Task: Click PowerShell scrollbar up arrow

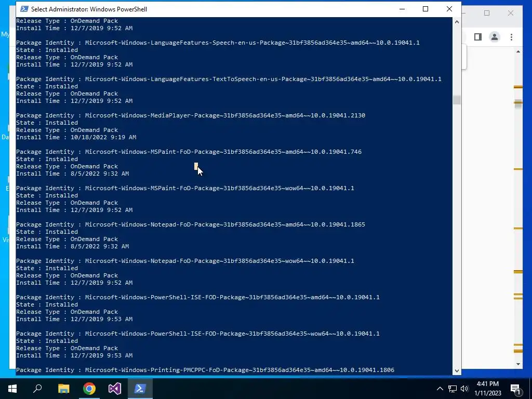Action: (x=457, y=22)
